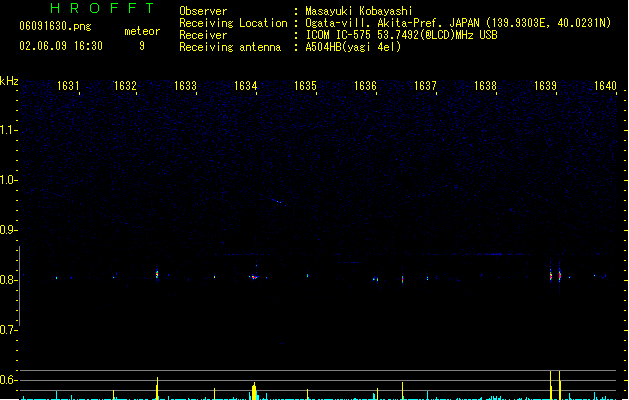Click frequency axis label 0.8
This screenshot has height=400, width=629.
pyautogui.click(x=8, y=280)
